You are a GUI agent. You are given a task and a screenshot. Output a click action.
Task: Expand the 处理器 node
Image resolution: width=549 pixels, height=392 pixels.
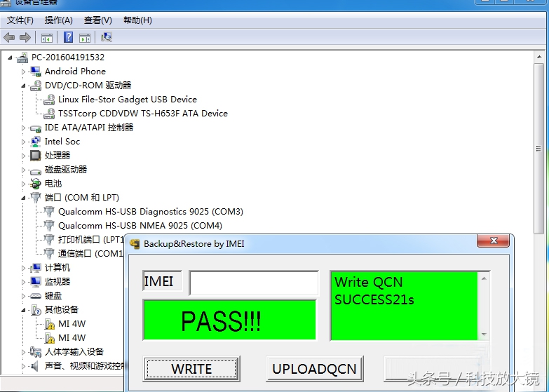23,156
